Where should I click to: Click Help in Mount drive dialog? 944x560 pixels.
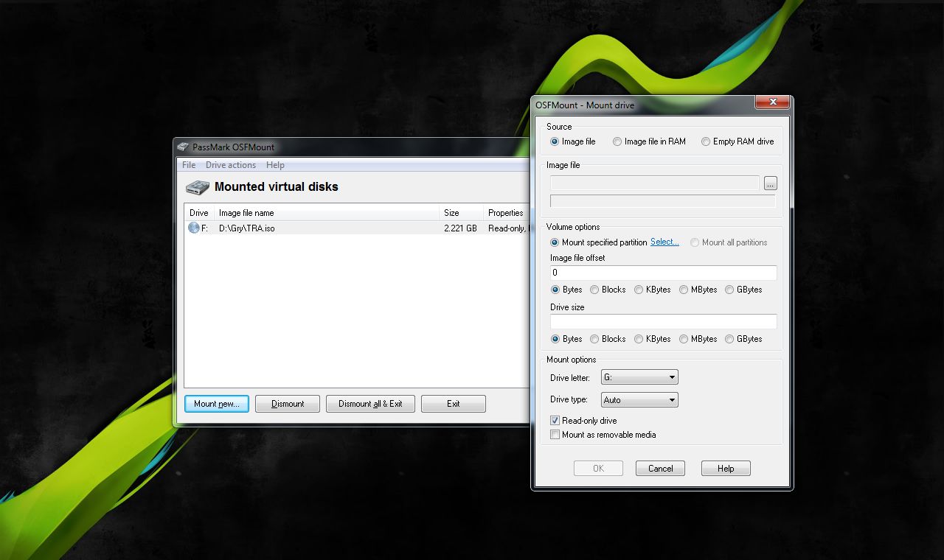point(726,469)
